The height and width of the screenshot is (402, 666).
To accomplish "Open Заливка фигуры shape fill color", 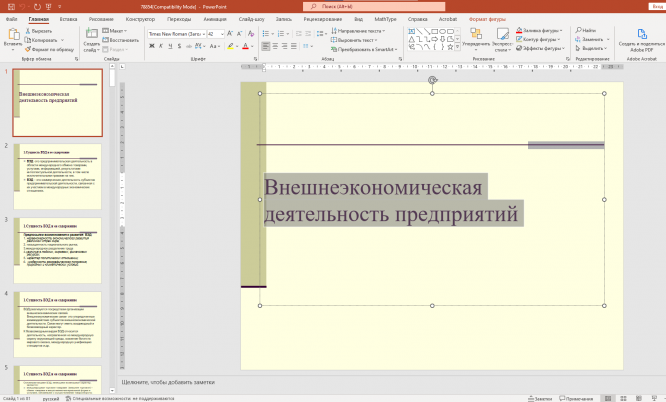I will [541, 31].
